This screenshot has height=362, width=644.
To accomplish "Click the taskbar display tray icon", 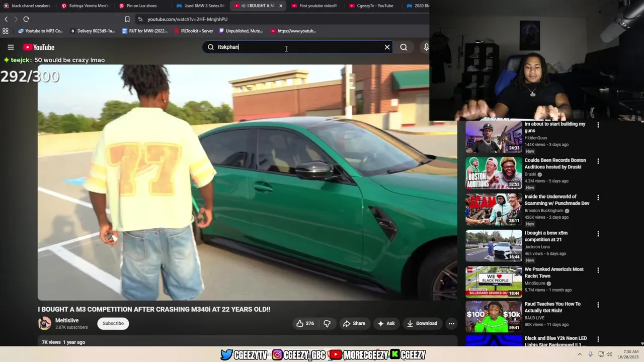I will 601,354.
